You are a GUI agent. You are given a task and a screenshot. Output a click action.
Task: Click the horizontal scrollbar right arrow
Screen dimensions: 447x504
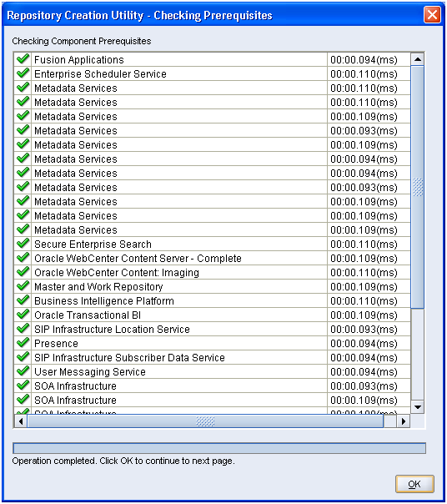(404, 421)
